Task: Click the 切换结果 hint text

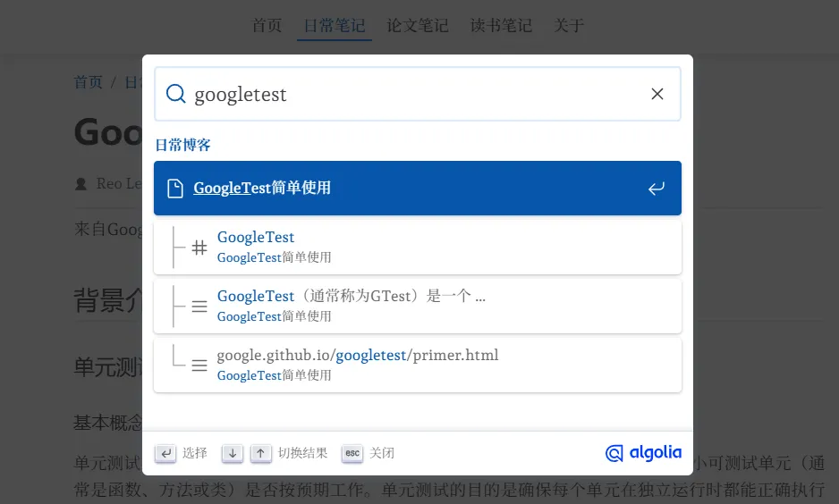Action: [x=303, y=453]
